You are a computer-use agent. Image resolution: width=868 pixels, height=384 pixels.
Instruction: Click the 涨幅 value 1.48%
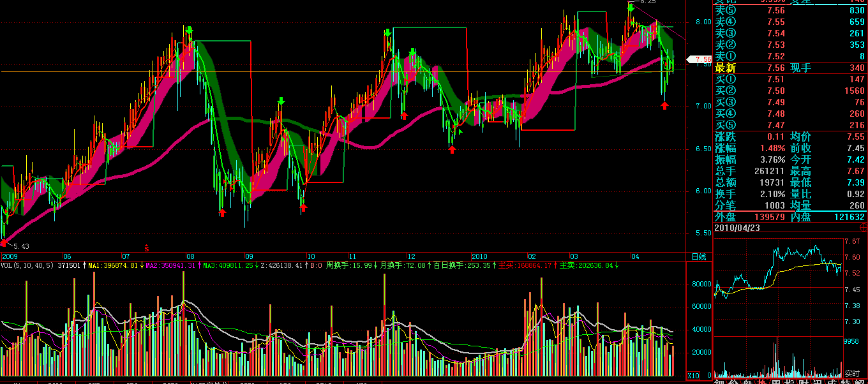pos(773,148)
